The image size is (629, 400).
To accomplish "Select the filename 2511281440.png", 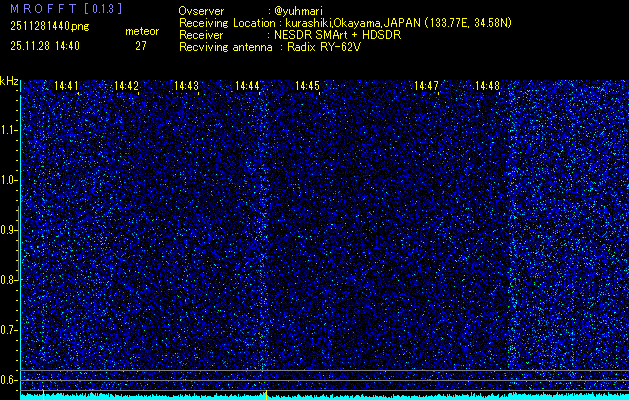I will coord(50,27).
